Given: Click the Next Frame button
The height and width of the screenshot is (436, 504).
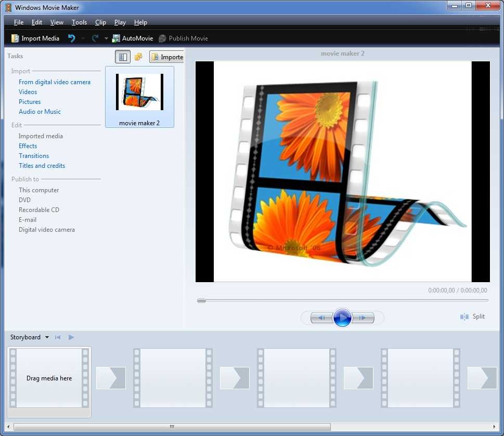Looking at the screenshot, I should coord(363,318).
